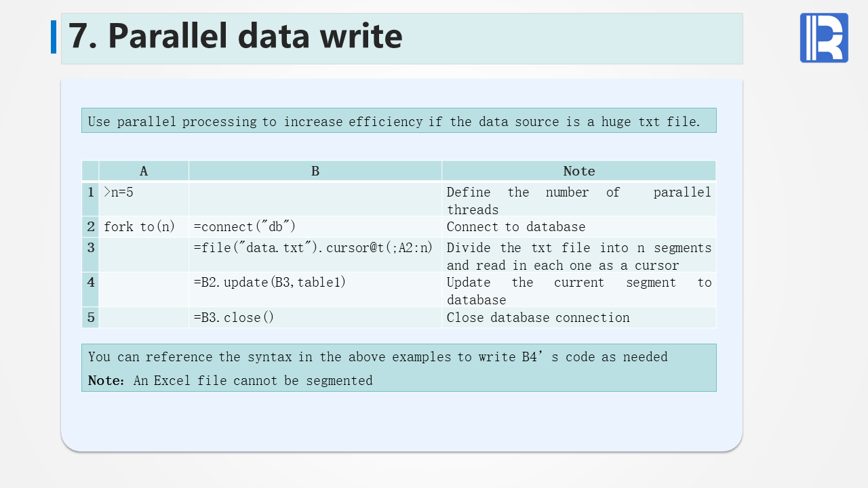Select row number 1 header
This screenshot has width=868, height=488.
coord(91,192)
